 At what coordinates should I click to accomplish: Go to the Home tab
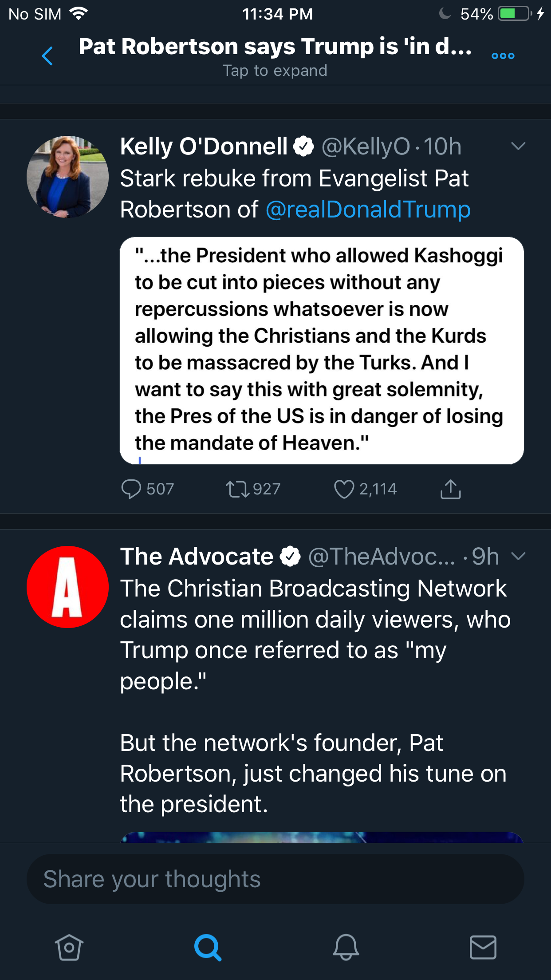(x=69, y=947)
